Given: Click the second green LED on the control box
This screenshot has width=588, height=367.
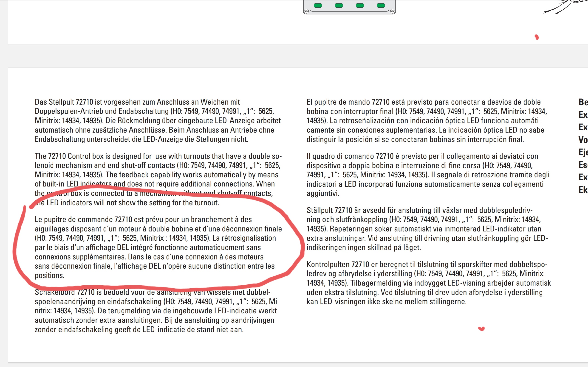Looking at the screenshot, I should [x=339, y=6].
